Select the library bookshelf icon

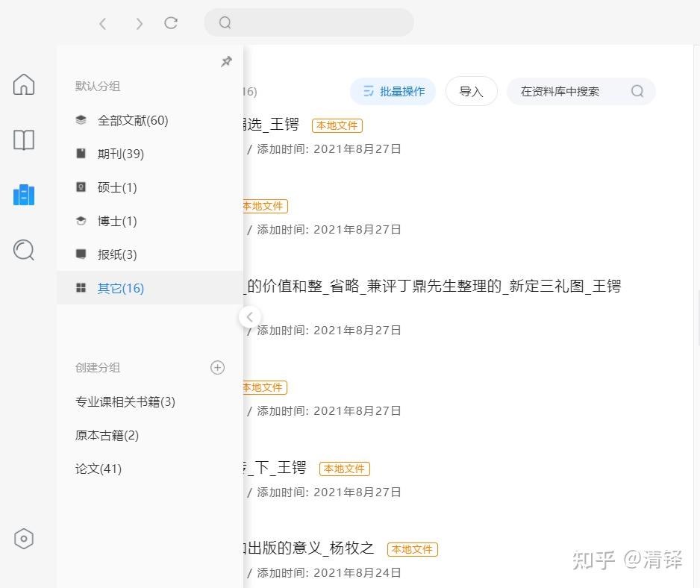[24, 195]
